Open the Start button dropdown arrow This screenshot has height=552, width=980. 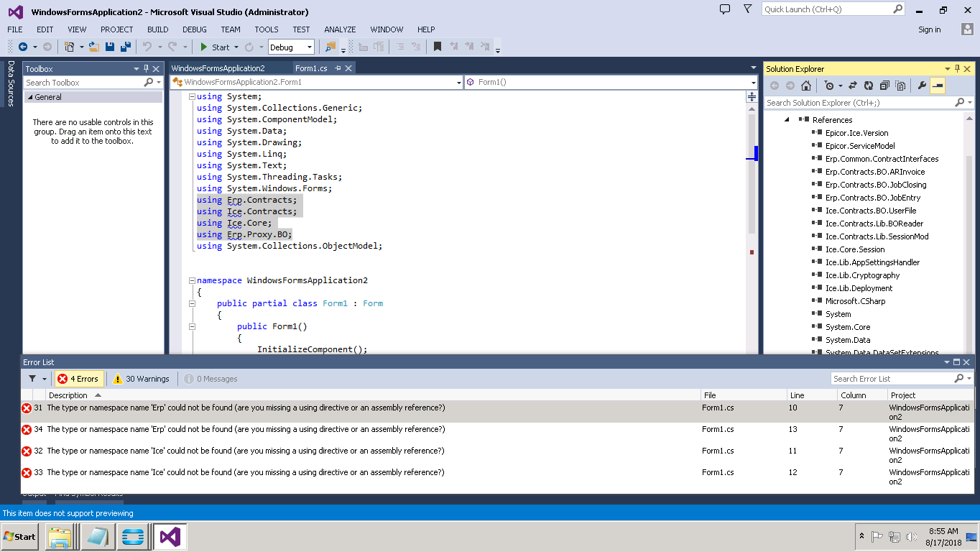pos(236,47)
